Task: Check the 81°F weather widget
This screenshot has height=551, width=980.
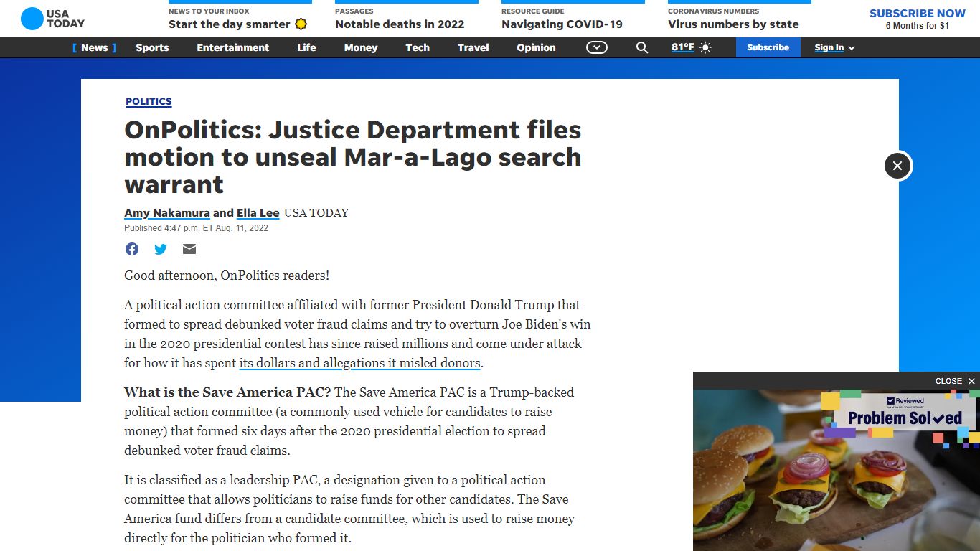Action: tap(692, 47)
